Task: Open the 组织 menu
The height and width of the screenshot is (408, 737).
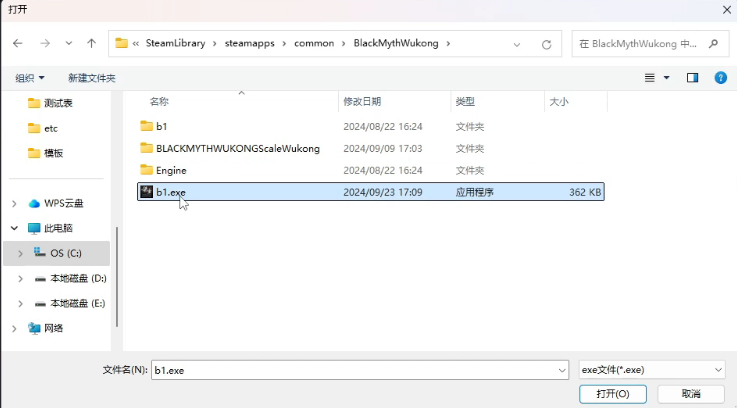Action: pos(30,78)
